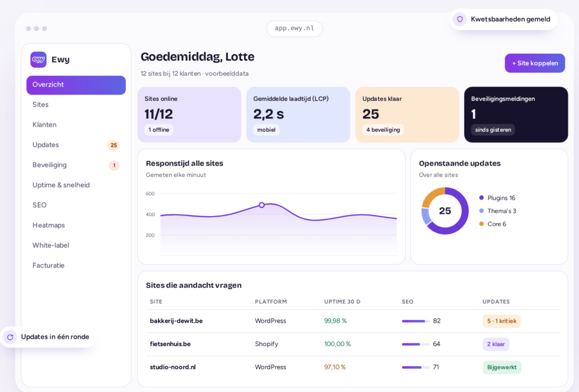Click the UPTIME 30 D column header

point(342,302)
